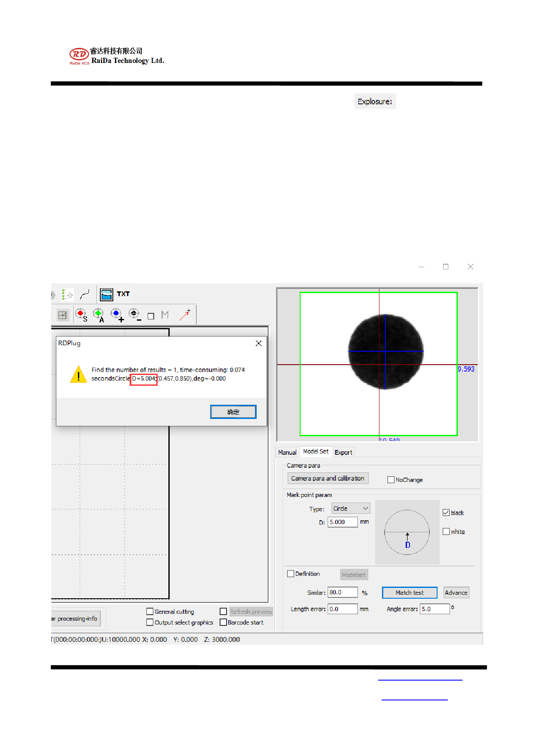This screenshot has height=756, width=534.
Task: Click Camera para and calibration button
Action: [328, 478]
